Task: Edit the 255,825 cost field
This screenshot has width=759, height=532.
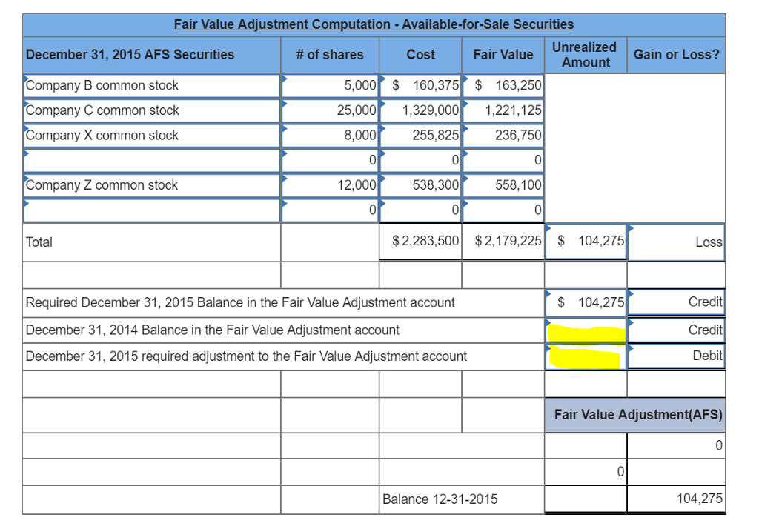Action: click(x=421, y=136)
